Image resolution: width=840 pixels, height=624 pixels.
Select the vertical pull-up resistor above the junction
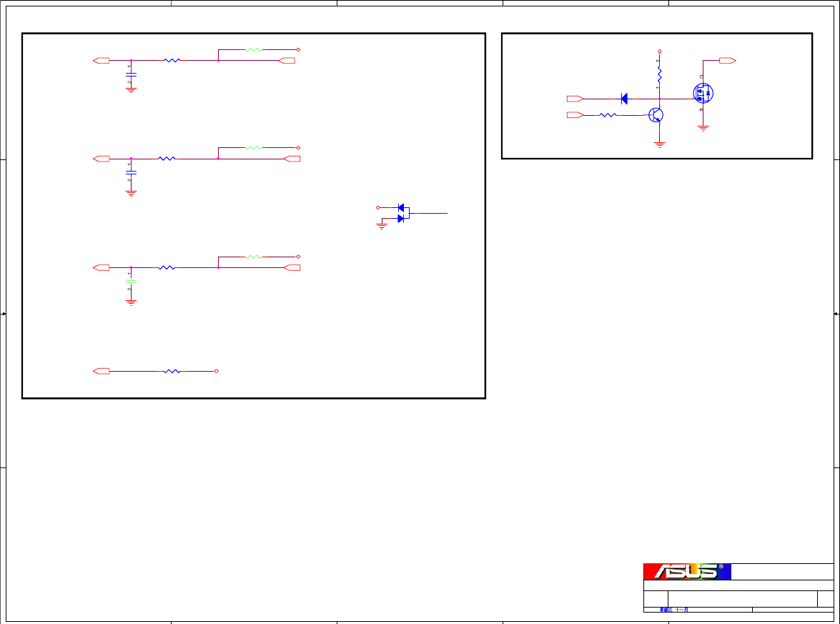coord(659,74)
